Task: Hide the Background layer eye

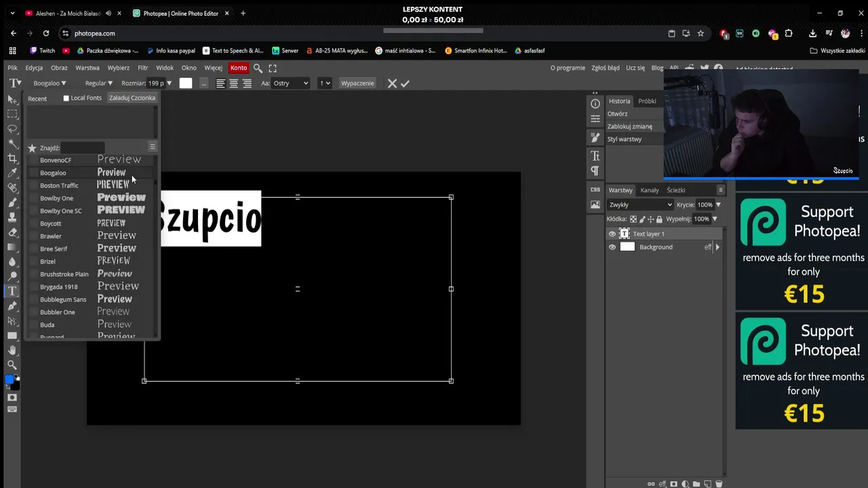Action: tap(612, 247)
